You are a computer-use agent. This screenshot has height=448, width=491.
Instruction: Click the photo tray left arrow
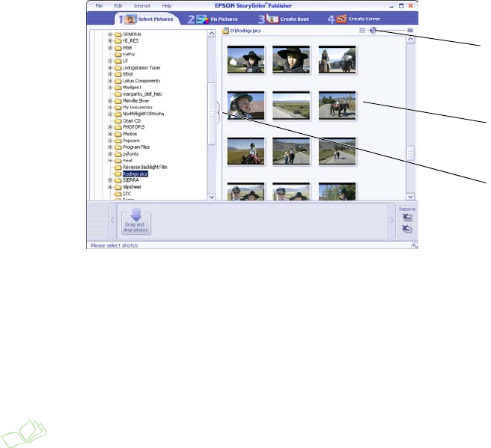point(113,221)
